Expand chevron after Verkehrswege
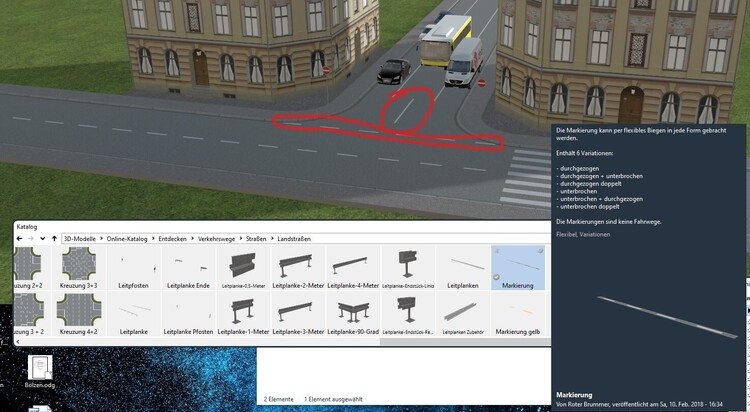This screenshot has width=750, height=412. [240, 238]
